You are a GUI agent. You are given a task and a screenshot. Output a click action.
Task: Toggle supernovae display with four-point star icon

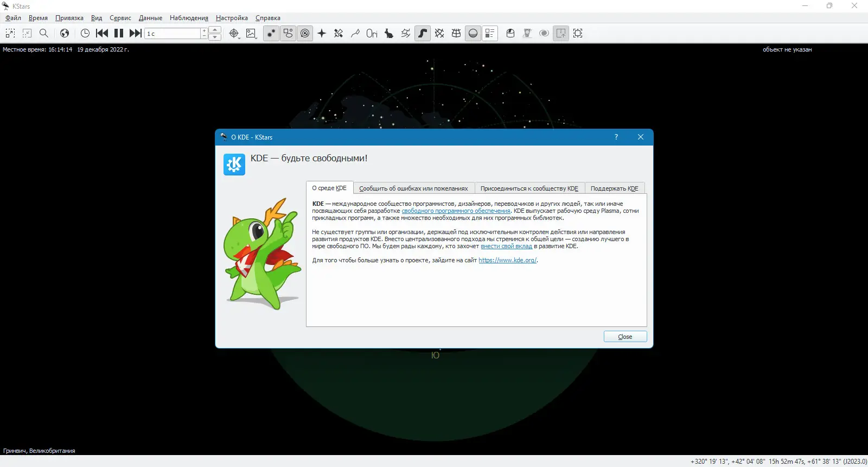(x=322, y=33)
